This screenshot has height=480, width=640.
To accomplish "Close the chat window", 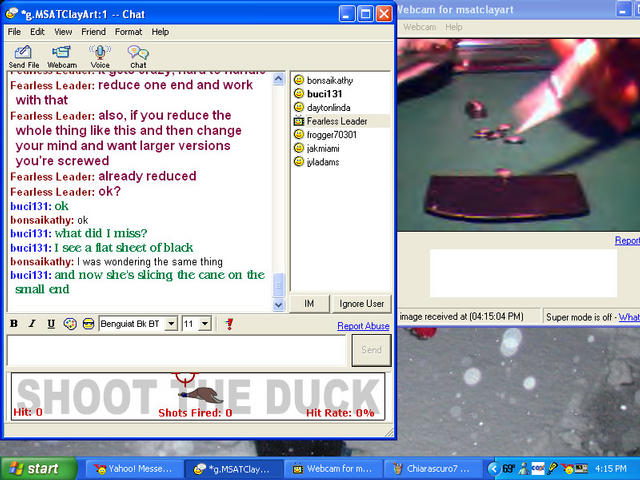I will [384, 14].
